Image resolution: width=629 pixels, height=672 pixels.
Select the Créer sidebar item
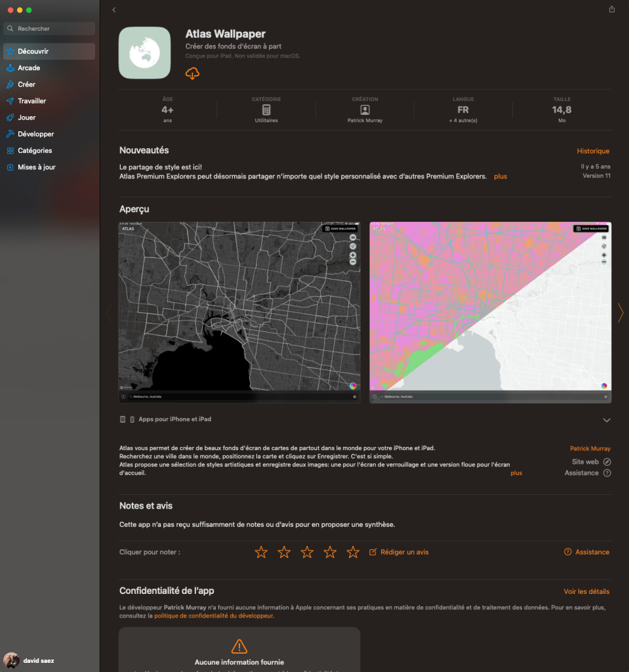coord(27,85)
